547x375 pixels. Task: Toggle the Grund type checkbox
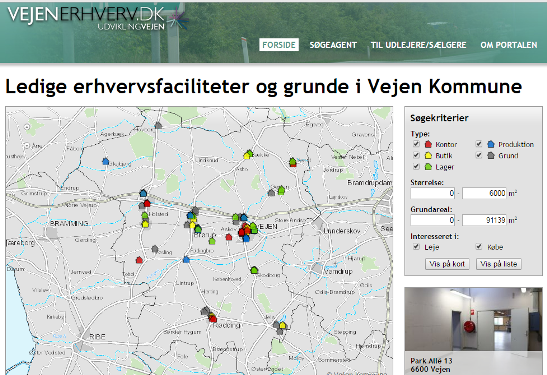pos(479,155)
